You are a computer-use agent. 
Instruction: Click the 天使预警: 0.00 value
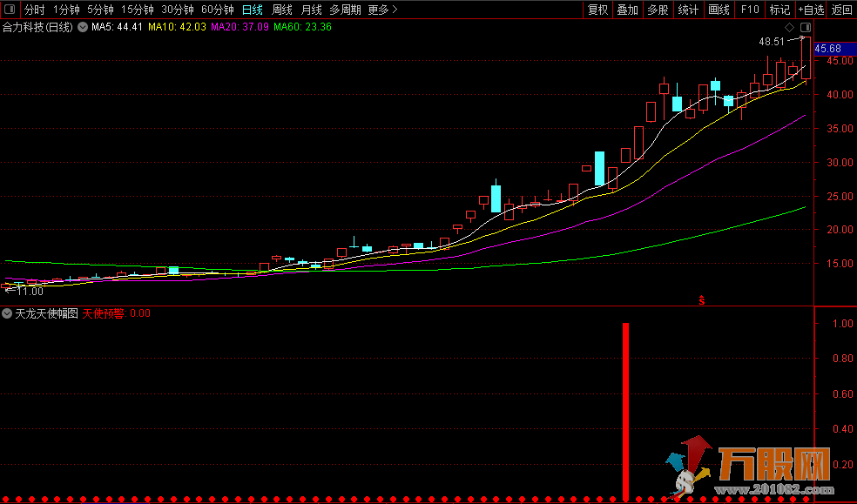click(x=117, y=313)
